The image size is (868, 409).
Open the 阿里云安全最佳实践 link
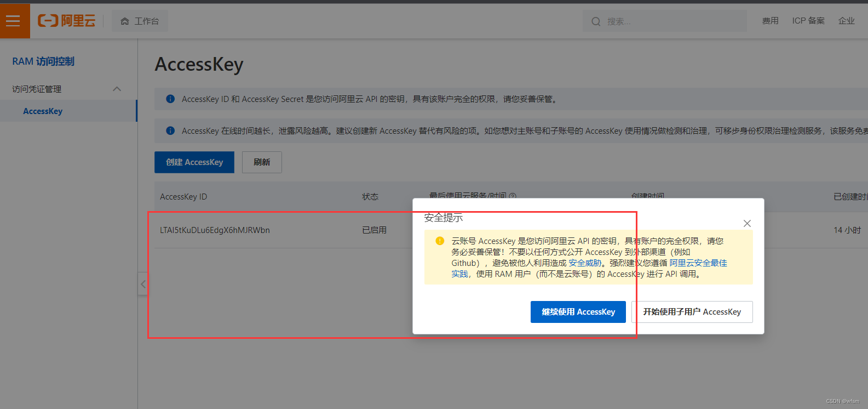click(x=698, y=263)
